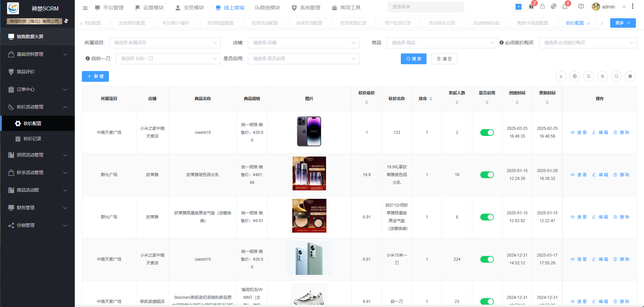This screenshot has height=307, width=644.
Task: Open 微信模块 top menu
Action: (267, 8)
